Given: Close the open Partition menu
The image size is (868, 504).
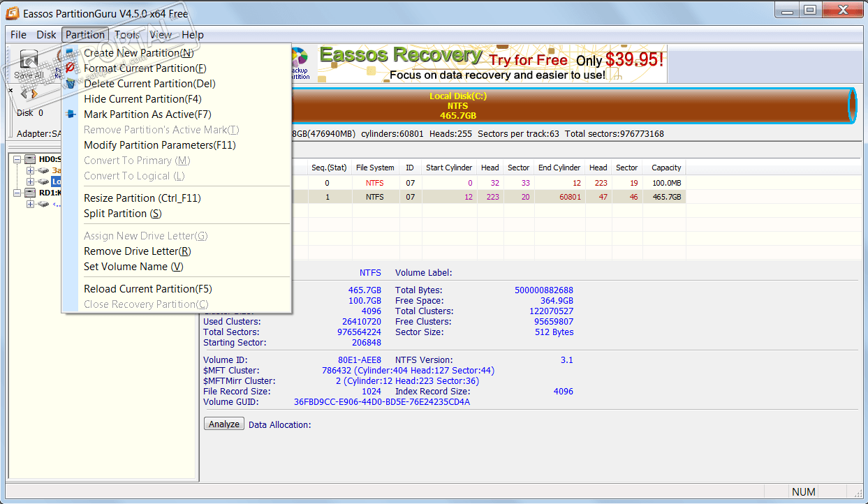Looking at the screenshot, I should [x=85, y=35].
